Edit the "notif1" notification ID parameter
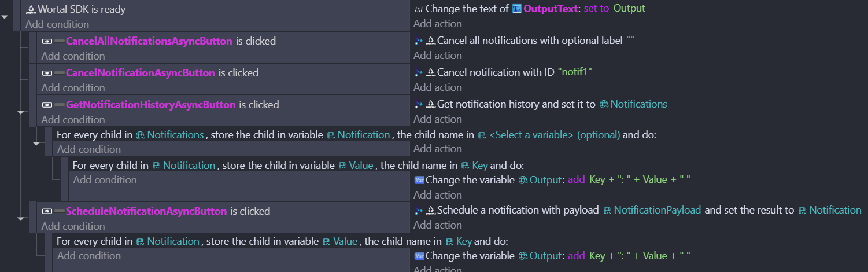 [x=574, y=72]
